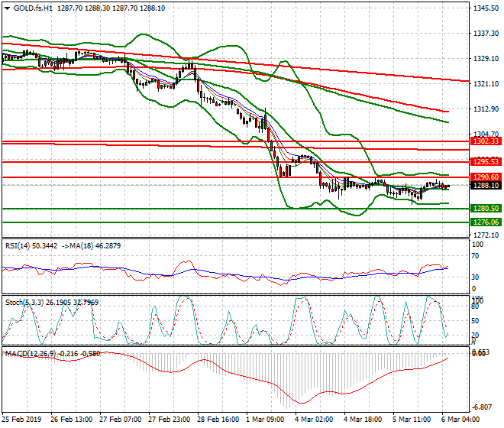Viewport: 504px width, 428px height.
Task: Click the current price label 1288.10
Action: click(486, 186)
